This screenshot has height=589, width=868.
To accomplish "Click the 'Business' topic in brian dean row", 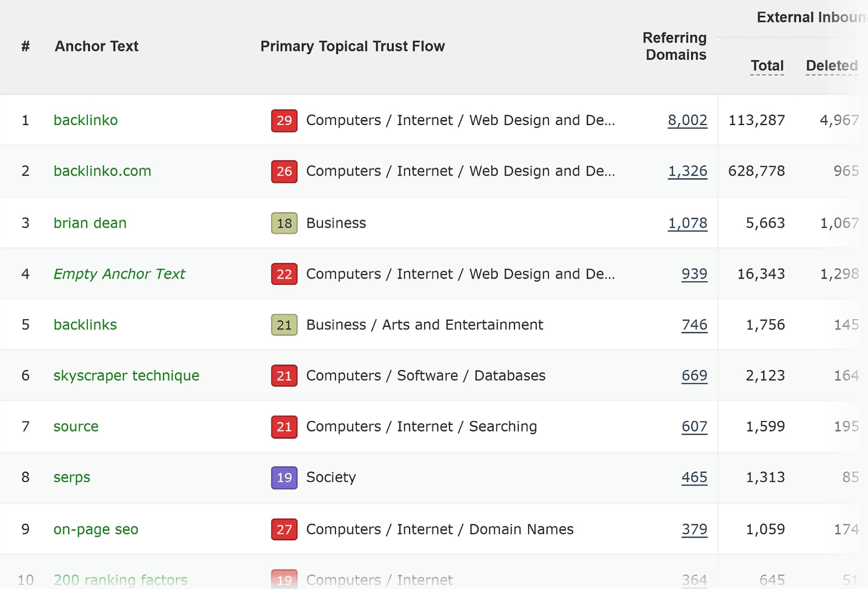I will pyautogui.click(x=336, y=223).
